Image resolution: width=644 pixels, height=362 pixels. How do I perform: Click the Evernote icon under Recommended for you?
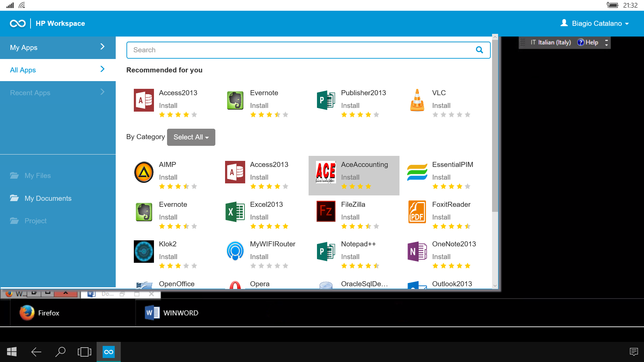(235, 100)
